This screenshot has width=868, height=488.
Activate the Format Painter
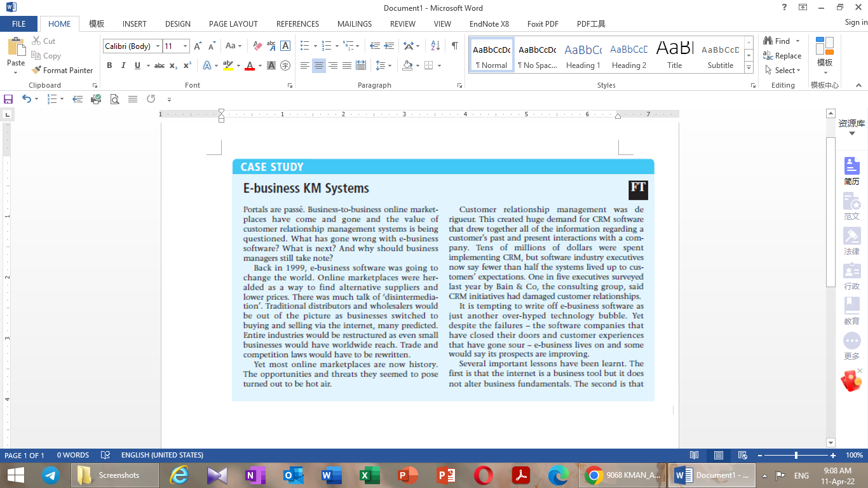point(62,70)
